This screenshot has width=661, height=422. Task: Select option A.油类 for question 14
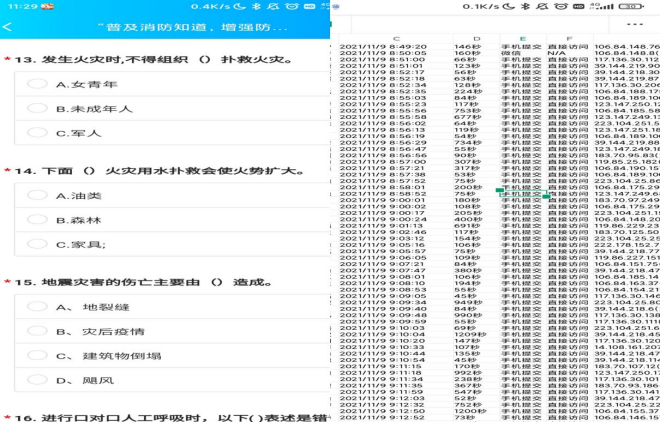(38, 195)
